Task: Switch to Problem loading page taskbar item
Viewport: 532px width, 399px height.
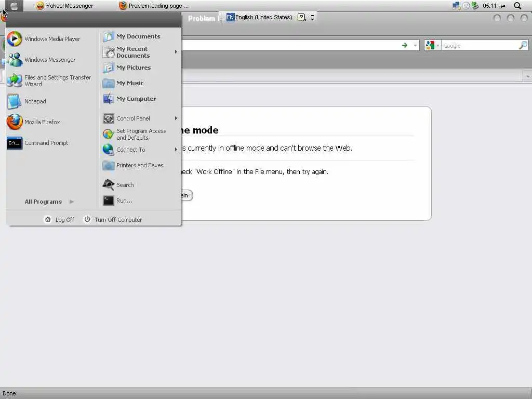Action: tap(154, 6)
